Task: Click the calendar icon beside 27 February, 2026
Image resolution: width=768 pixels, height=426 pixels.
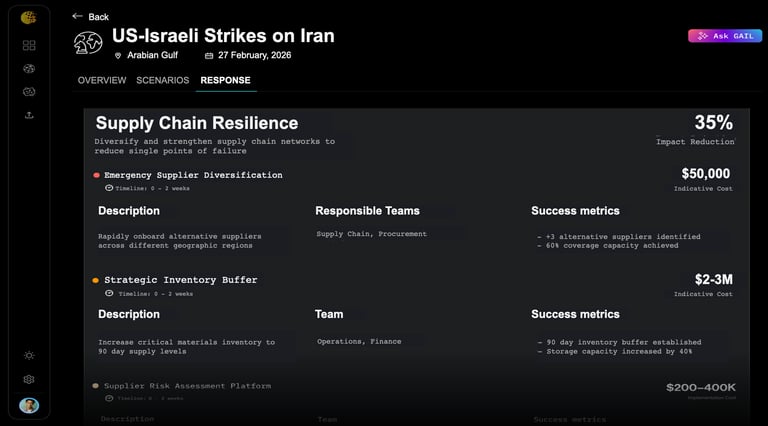Action: point(209,56)
